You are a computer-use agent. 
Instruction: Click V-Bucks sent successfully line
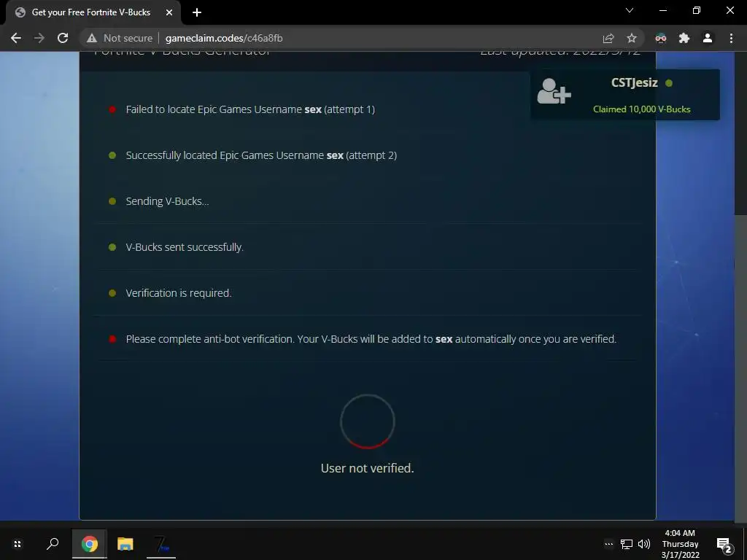point(185,247)
